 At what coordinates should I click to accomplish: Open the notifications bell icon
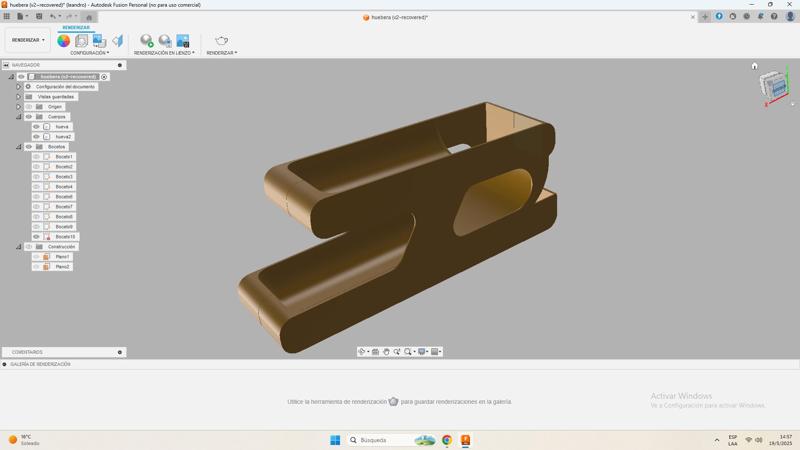coord(760,16)
